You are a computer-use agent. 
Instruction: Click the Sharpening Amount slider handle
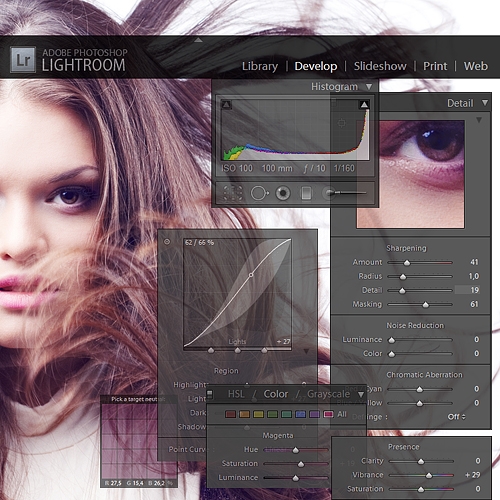407,263
